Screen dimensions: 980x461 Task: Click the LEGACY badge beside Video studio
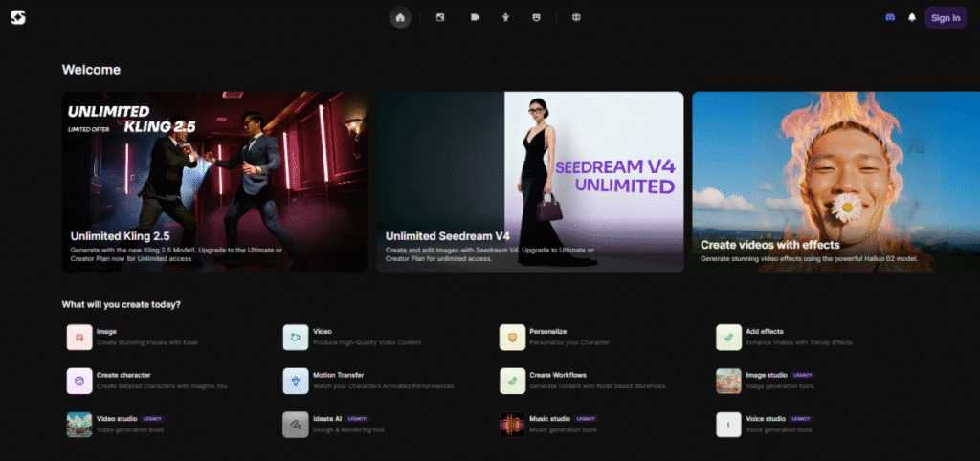153,419
